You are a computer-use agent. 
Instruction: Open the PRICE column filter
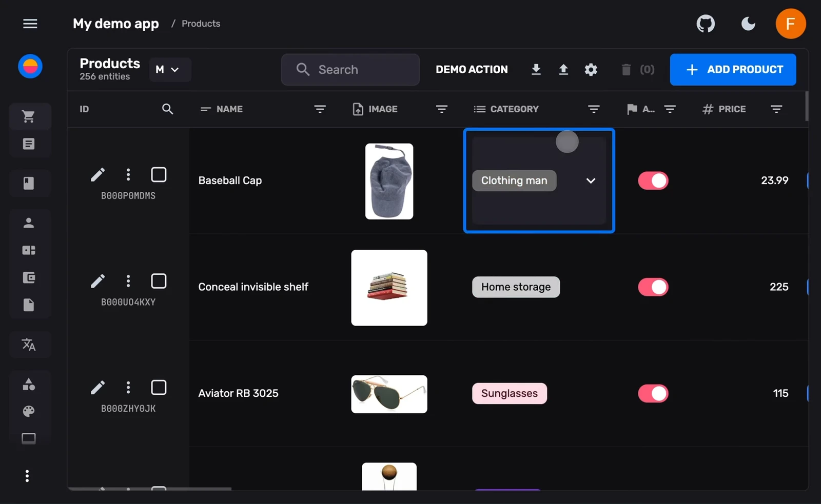pyautogui.click(x=776, y=109)
